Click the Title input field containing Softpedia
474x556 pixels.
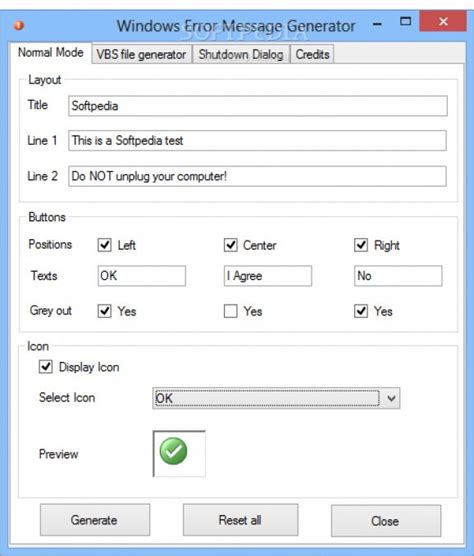click(x=258, y=106)
